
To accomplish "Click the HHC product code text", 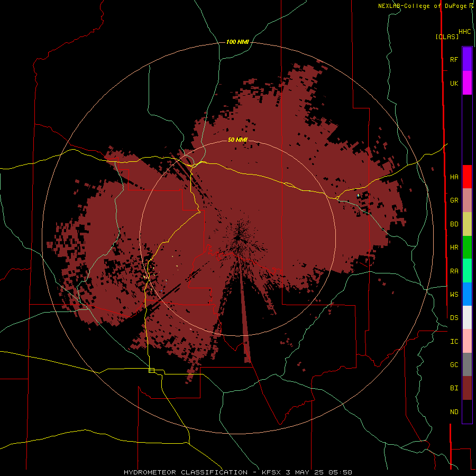I will 464,32.
